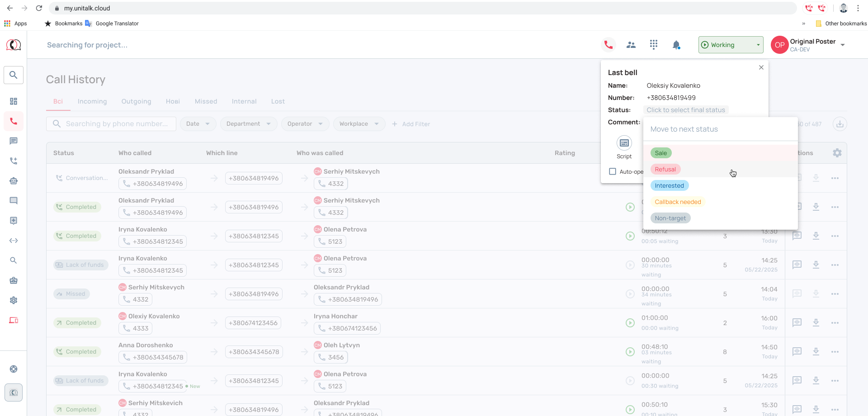Open the contacts people icon in header
The image size is (868, 416).
(x=631, y=45)
